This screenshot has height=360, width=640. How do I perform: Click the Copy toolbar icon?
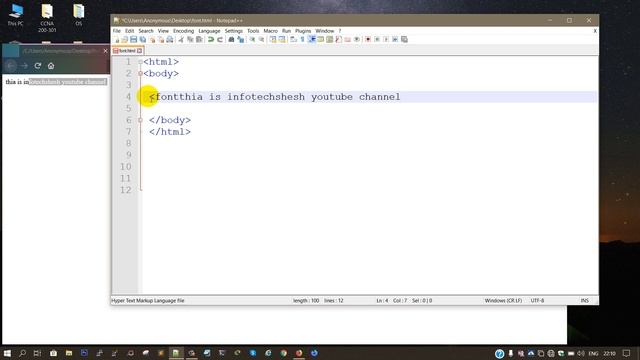(190, 40)
